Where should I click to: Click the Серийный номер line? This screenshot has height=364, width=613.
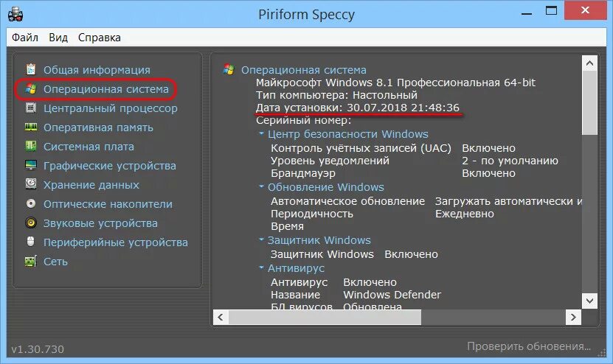point(304,120)
